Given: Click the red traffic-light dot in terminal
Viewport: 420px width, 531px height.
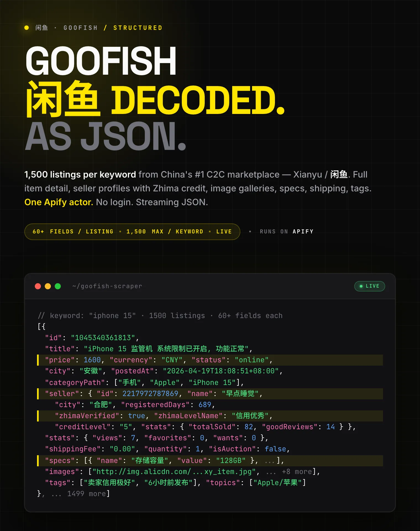Looking at the screenshot, I should click(38, 286).
